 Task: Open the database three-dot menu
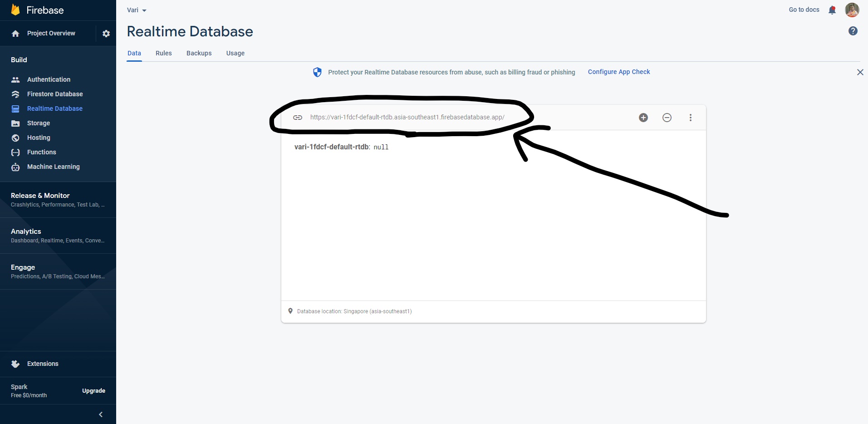tap(690, 118)
